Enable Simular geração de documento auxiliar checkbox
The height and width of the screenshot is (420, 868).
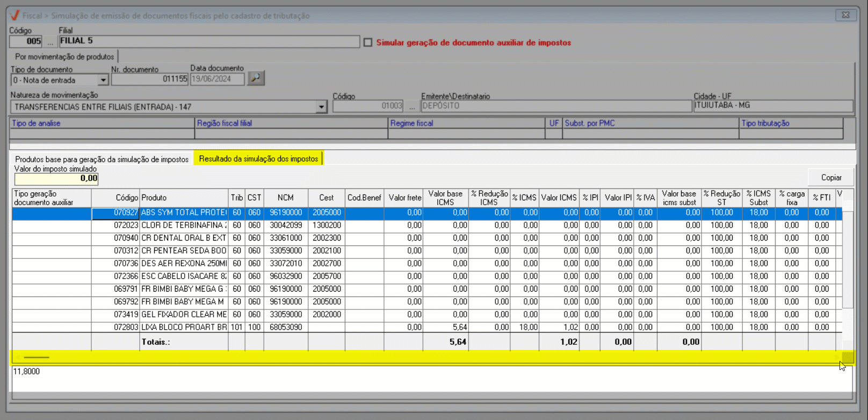pyautogui.click(x=368, y=42)
